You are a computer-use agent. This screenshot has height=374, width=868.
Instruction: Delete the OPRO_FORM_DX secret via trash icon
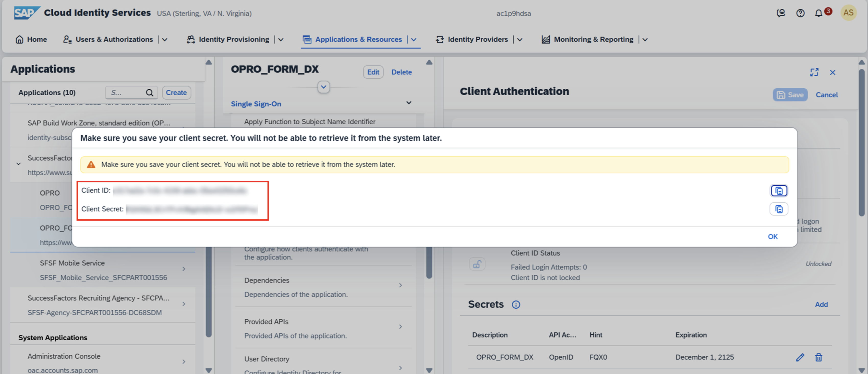(818, 357)
